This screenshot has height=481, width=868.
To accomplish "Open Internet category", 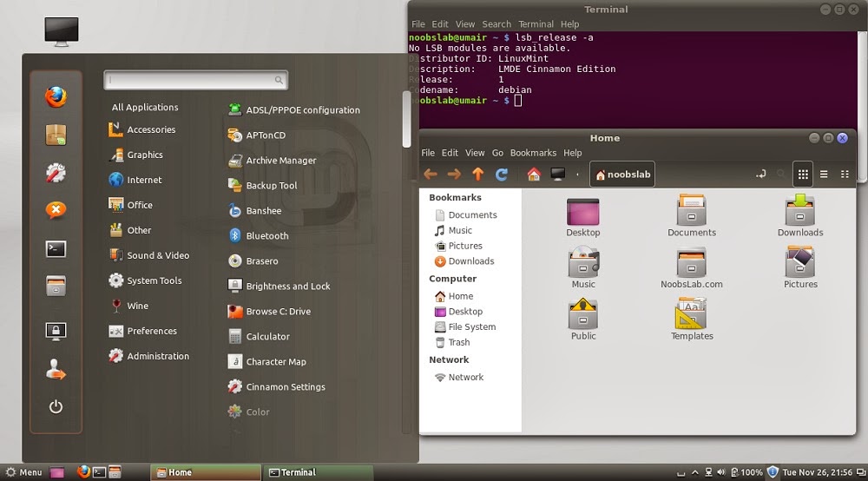I will (135, 180).
